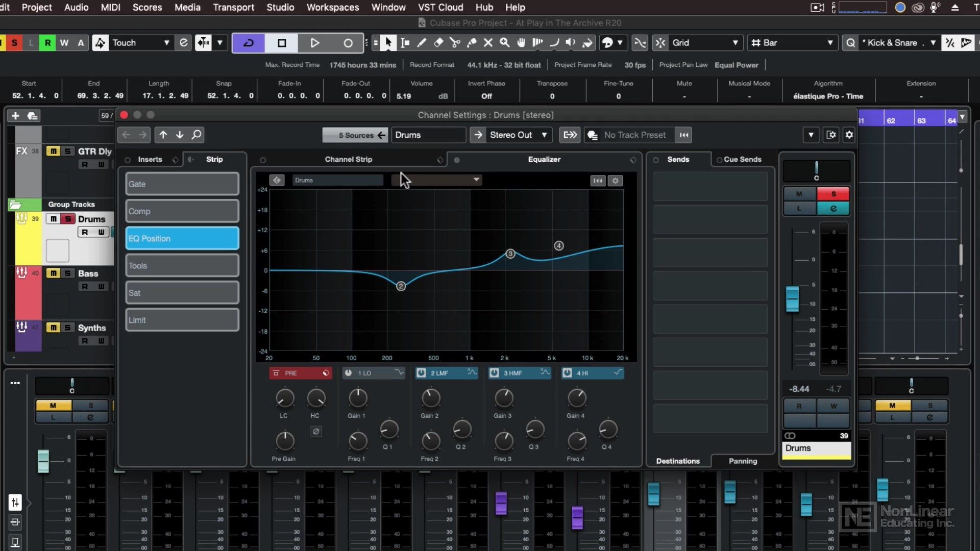The width and height of the screenshot is (980, 551).
Task: Open the Kick & Snare preset dropdown
Action: tap(900, 43)
